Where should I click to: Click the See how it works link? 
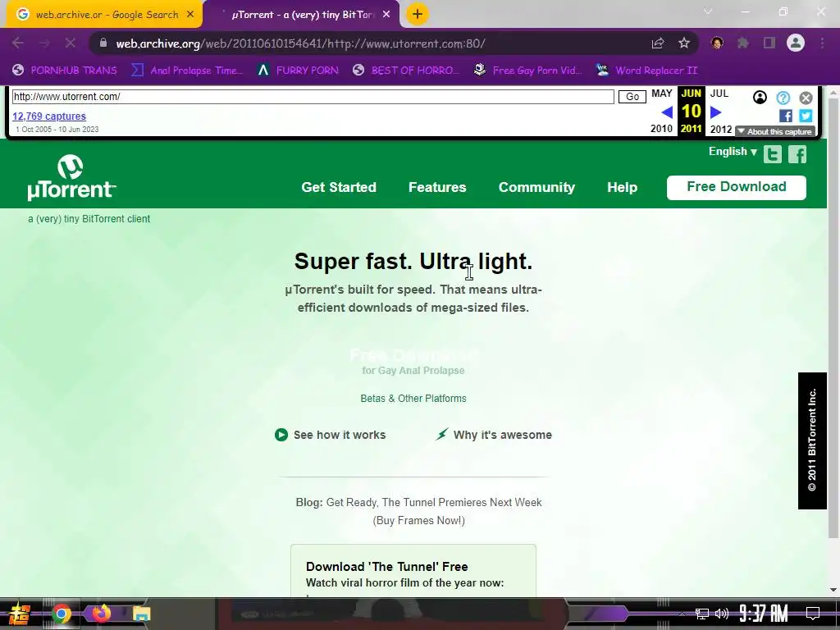pos(340,435)
